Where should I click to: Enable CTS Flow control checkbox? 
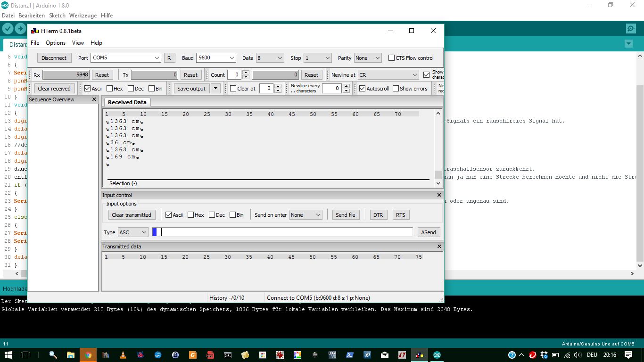[x=391, y=58]
